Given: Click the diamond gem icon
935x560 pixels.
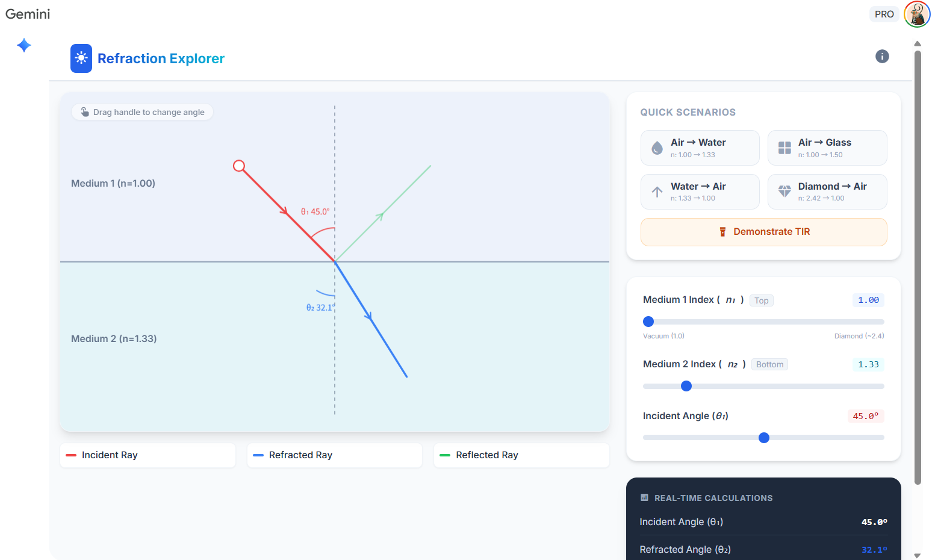Looking at the screenshot, I should click(784, 191).
